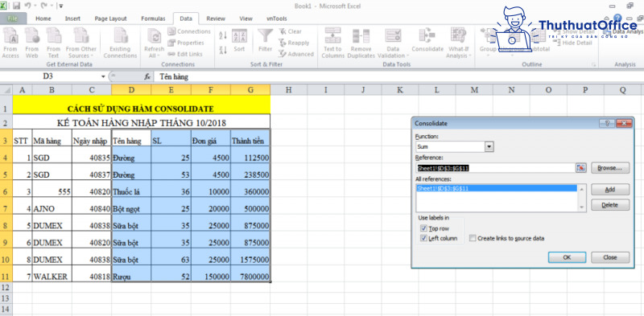The height and width of the screenshot is (316, 644).
Task: Switch to the Home tab
Action: coord(43,18)
